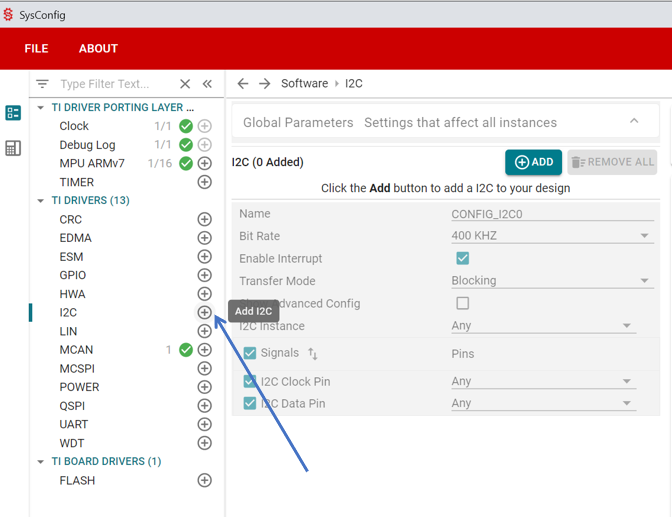This screenshot has width=672, height=517.
Task: Navigate back using the left arrow
Action: click(x=243, y=84)
